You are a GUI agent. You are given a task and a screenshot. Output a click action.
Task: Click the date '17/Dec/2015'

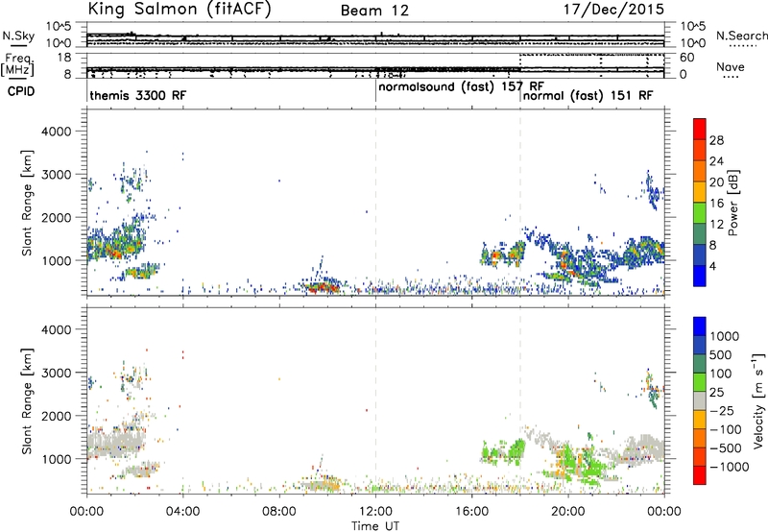(x=613, y=10)
